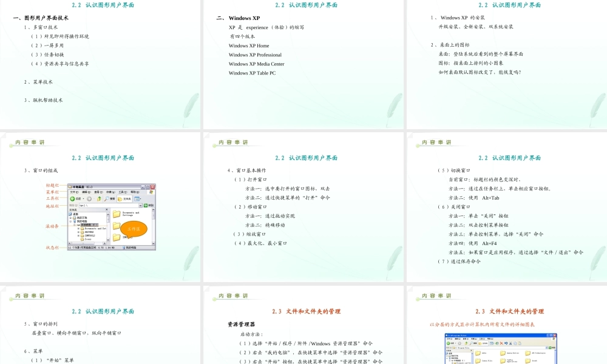Open the address bar dropdown in the embedded window
Screen dimensions: 607x364
141,206
